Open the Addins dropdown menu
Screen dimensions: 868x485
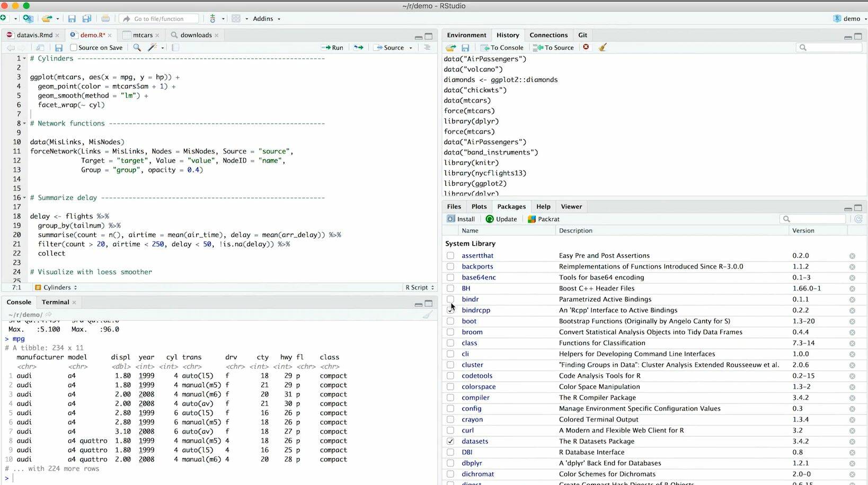(x=267, y=19)
